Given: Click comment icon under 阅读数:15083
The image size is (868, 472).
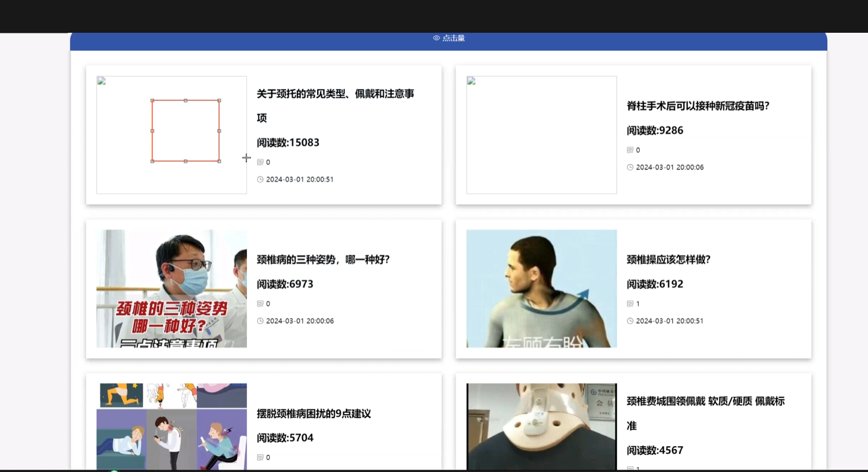Looking at the screenshot, I should (260, 162).
